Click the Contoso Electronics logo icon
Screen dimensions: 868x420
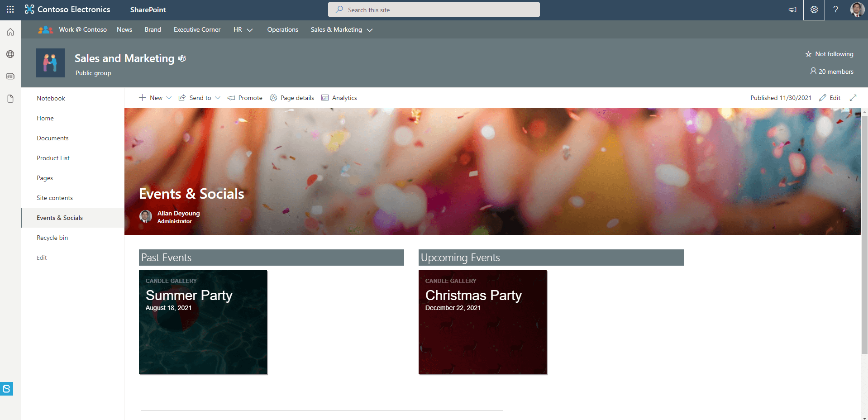click(x=29, y=10)
